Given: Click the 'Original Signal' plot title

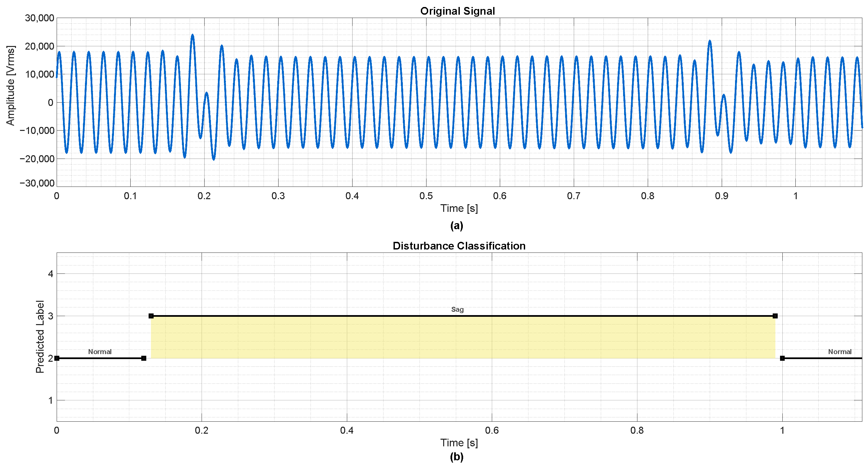Looking at the screenshot, I should [457, 11].
